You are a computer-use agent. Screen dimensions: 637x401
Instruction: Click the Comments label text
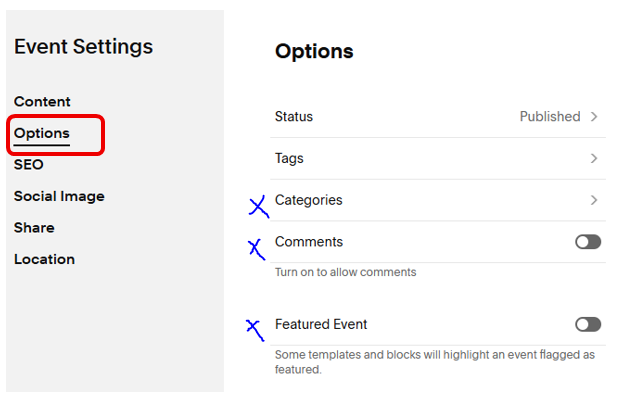(308, 242)
